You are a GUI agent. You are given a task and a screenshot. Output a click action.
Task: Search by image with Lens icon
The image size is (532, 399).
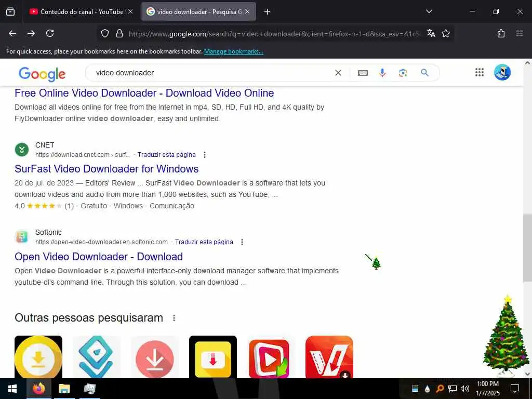click(x=403, y=73)
